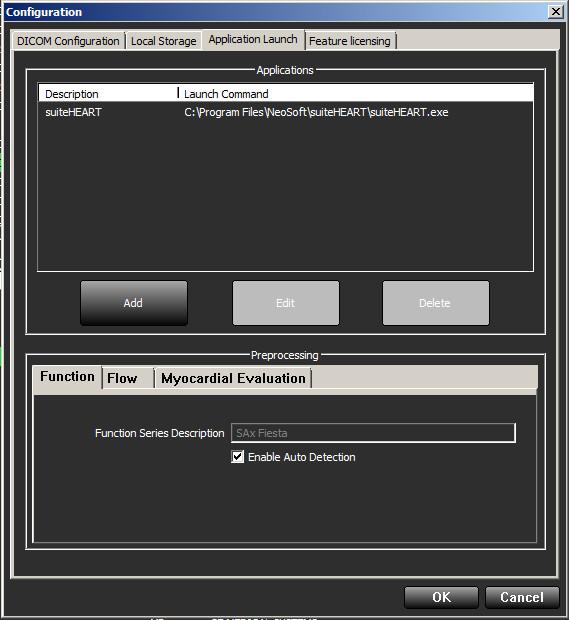
Task: Select the Function preprocessing tab
Action: click(67, 376)
